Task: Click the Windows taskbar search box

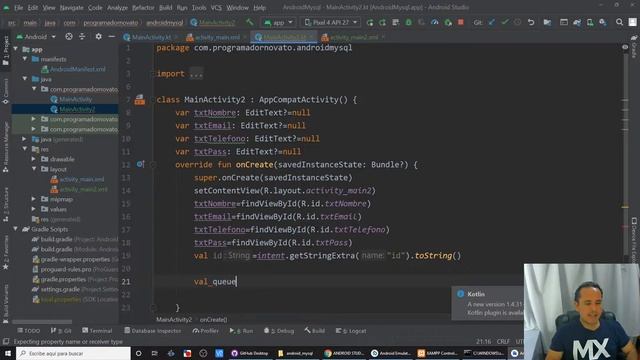Action: click(73, 353)
